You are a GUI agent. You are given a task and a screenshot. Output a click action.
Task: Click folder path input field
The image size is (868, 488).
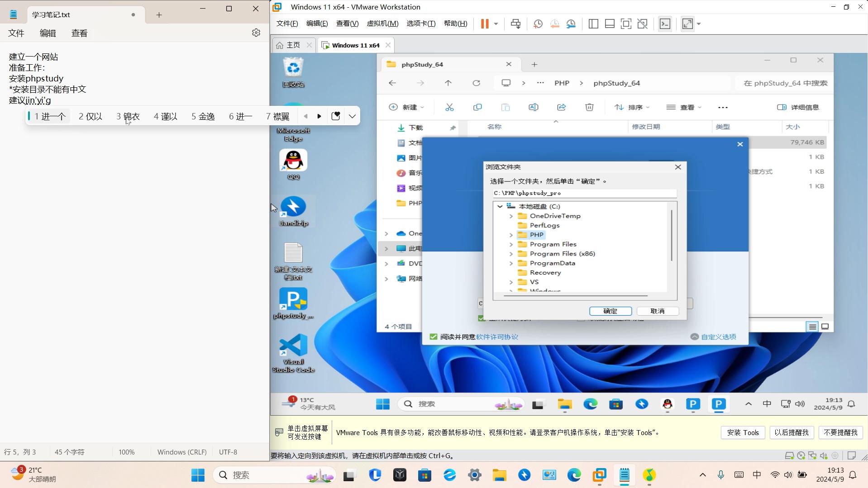(585, 193)
